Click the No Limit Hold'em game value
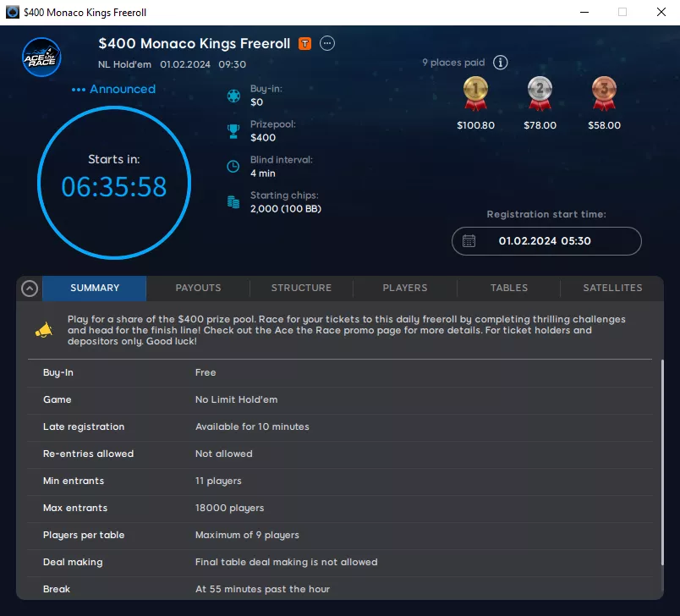The image size is (680, 616). coord(236,399)
